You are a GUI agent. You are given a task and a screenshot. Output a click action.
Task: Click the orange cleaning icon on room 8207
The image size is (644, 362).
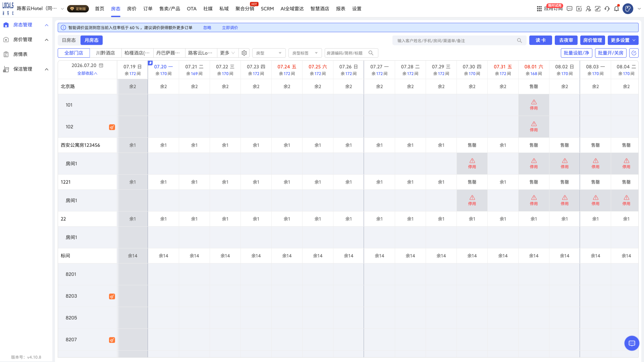click(112, 340)
